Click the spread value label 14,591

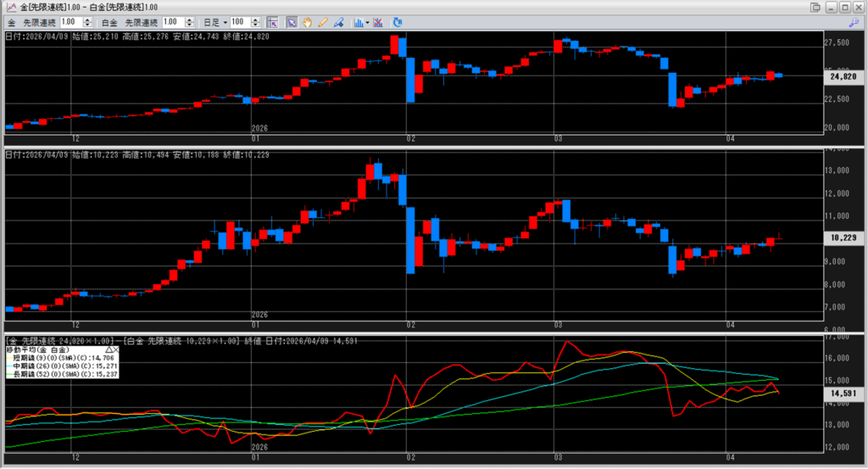tap(843, 394)
